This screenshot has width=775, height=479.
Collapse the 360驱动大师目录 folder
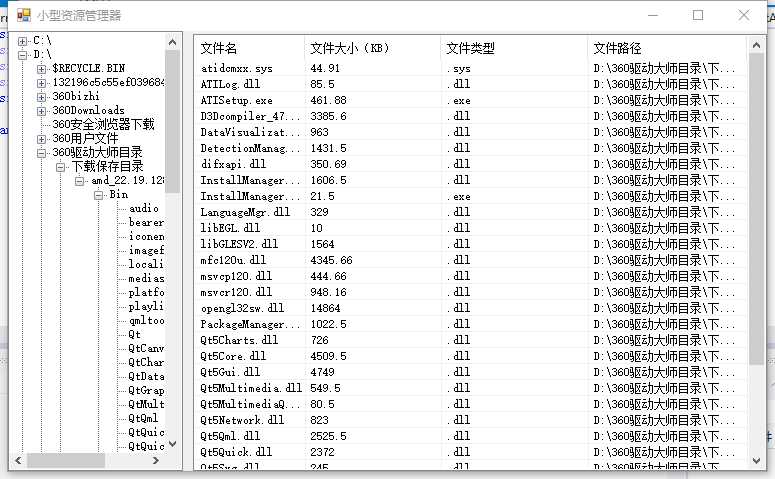[42, 153]
